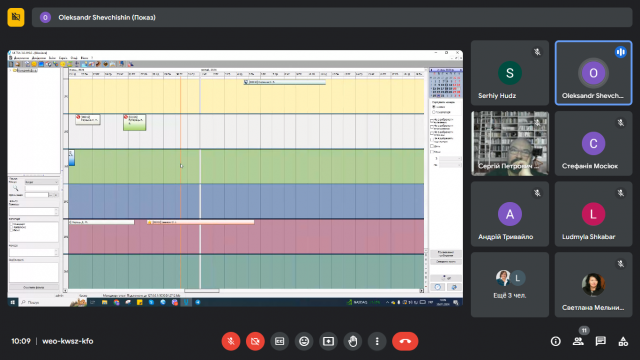Turn on the camera in call controls
This screenshot has height=360, width=640.
(256, 341)
